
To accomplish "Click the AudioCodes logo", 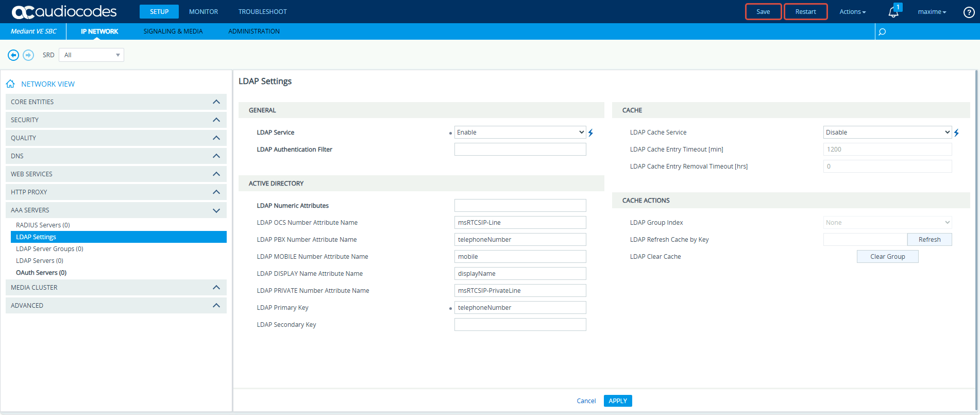I will 64,12.
